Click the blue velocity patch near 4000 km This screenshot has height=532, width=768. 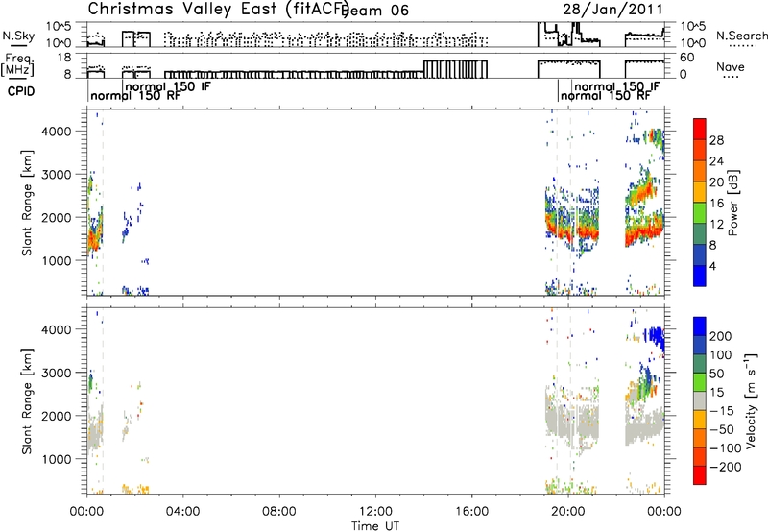(x=656, y=335)
